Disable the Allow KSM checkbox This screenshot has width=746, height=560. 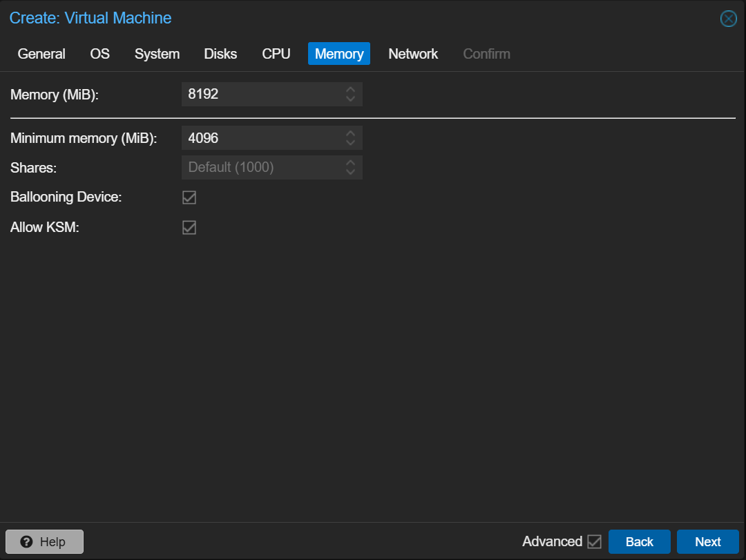point(189,227)
